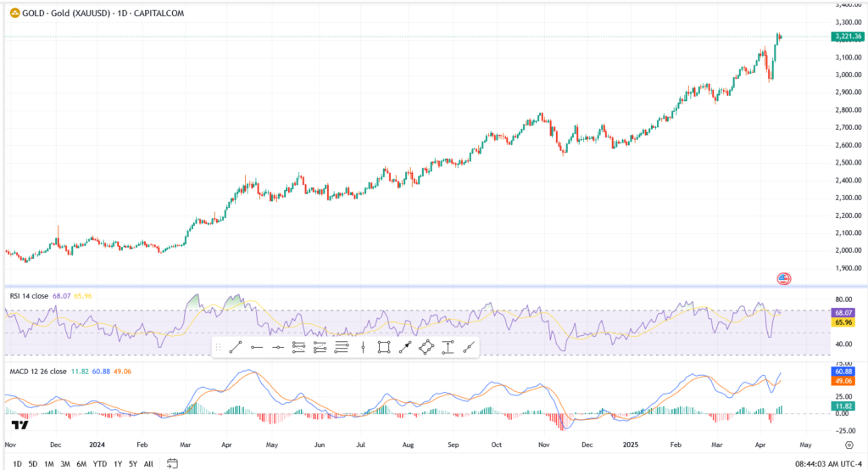The image size is (868, 470).
Task: Select the Vertical Line drawing tool
Action: [363, 347]
